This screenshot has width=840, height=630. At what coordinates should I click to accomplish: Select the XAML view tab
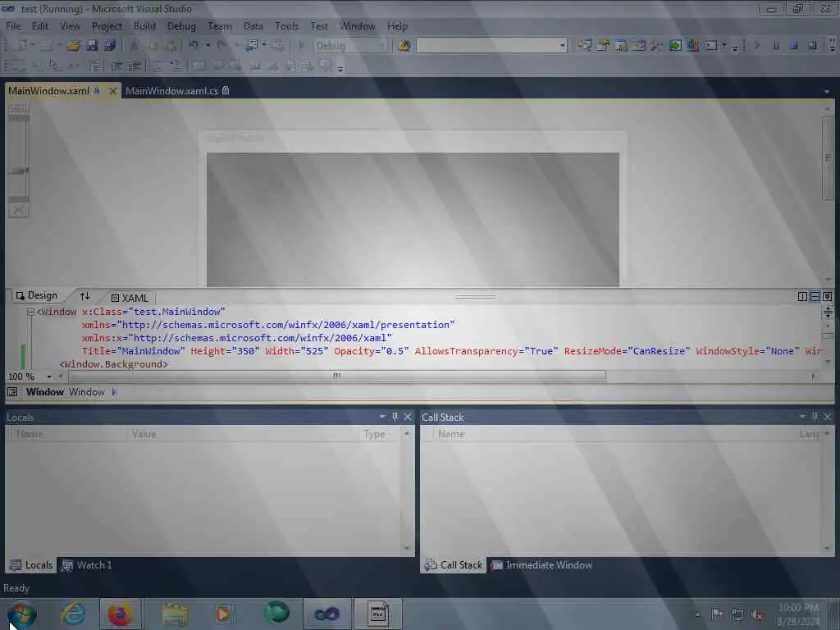[x=130, y=298]
